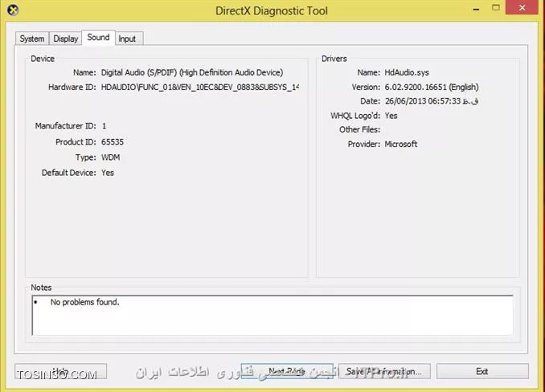Click Save All Information button
545x392 pixels.
[384, 371]
